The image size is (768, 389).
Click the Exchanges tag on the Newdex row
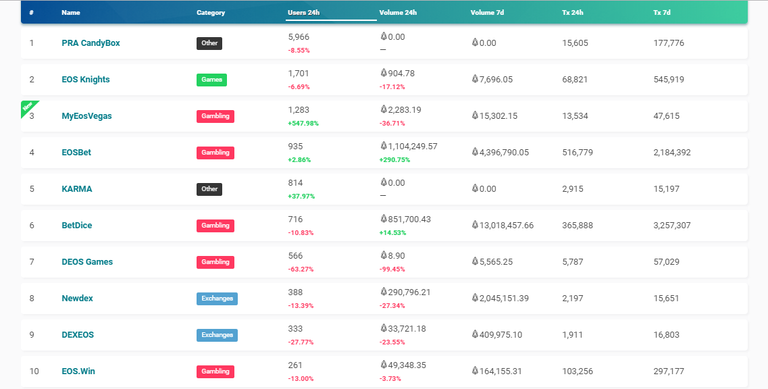217,299
